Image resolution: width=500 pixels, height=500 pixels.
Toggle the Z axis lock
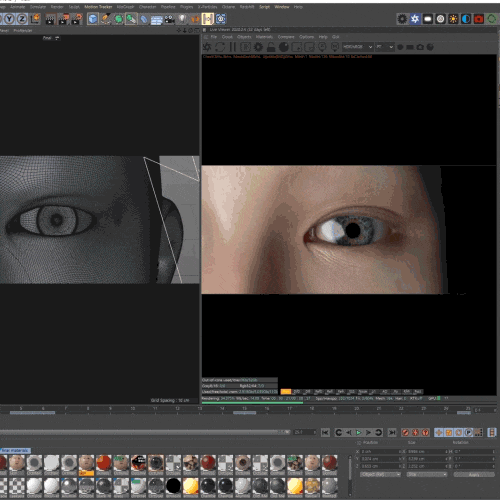click(x=22, y=19)
